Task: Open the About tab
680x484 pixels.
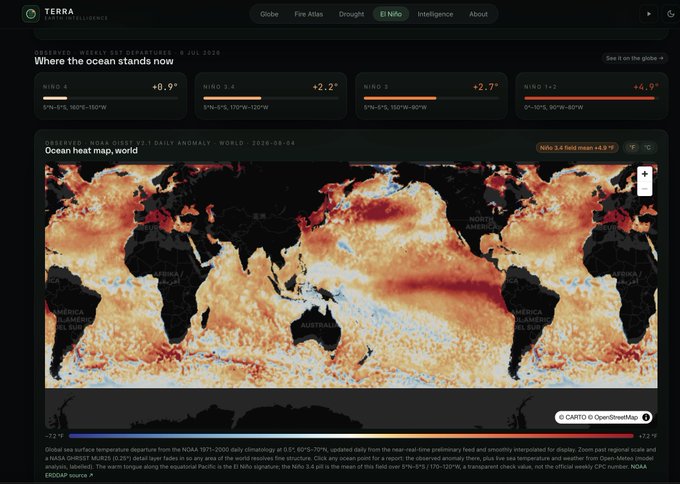Action: click(478, 14)
